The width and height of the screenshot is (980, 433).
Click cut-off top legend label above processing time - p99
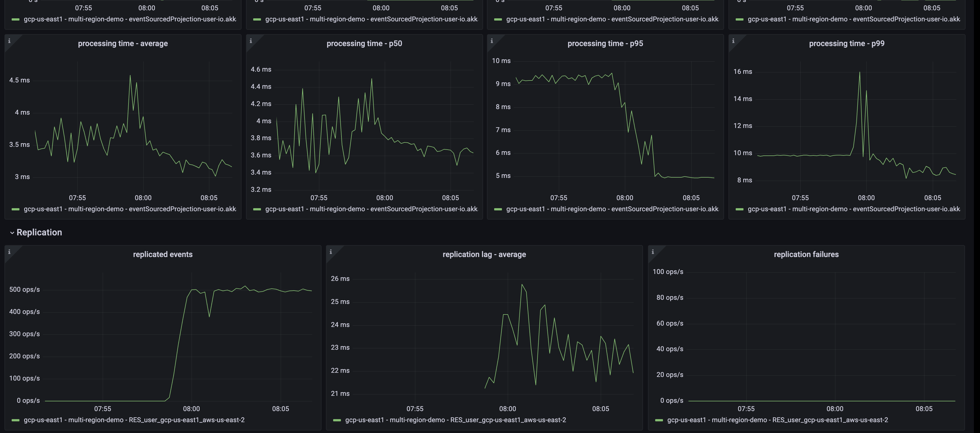tap(854, 19)
